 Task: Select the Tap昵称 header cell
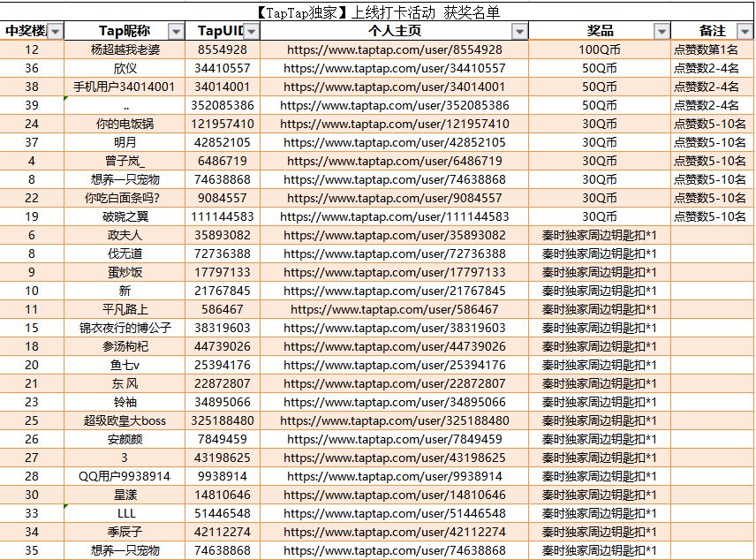pyautogui.click(x=125, y=31)
